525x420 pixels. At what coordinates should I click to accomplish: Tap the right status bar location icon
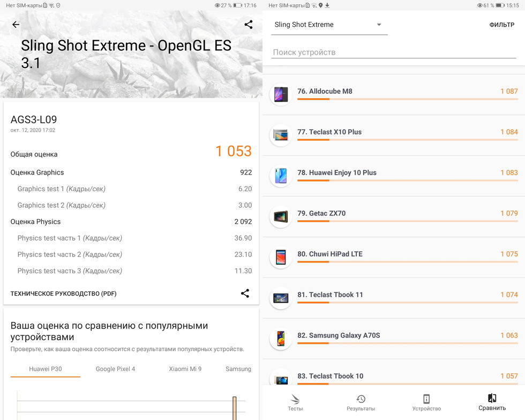[321, 5]
